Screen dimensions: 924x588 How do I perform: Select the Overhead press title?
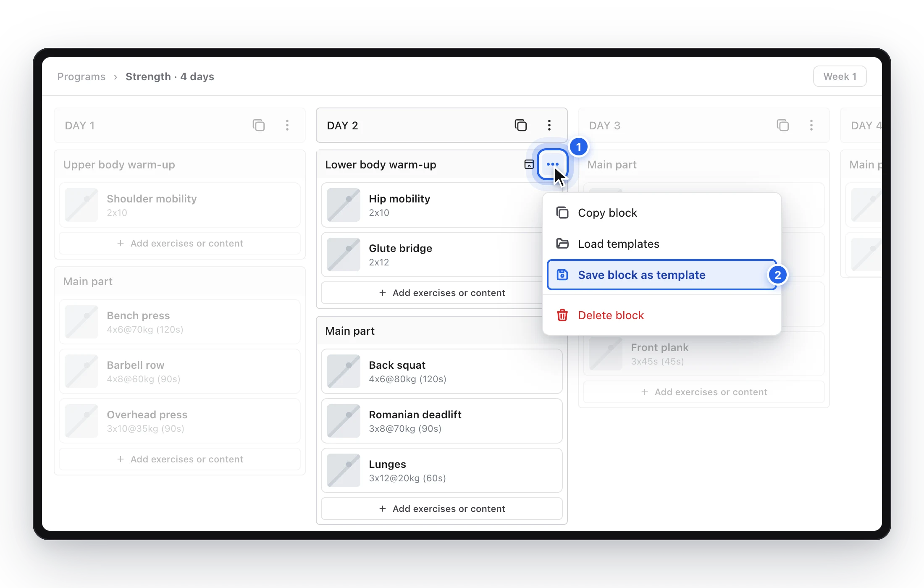(x=147, y=415)
